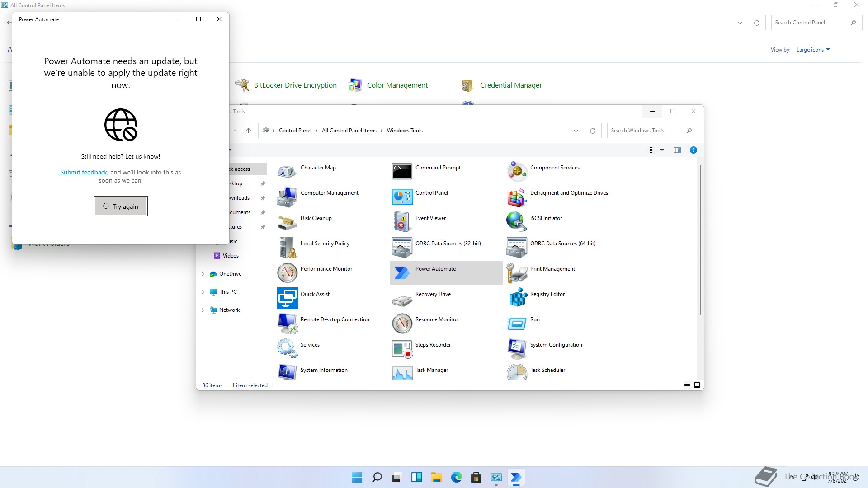
Task: Click the Windows Tools vertical scrollbar
Action: pyautogui.click(x=700, y=239)
